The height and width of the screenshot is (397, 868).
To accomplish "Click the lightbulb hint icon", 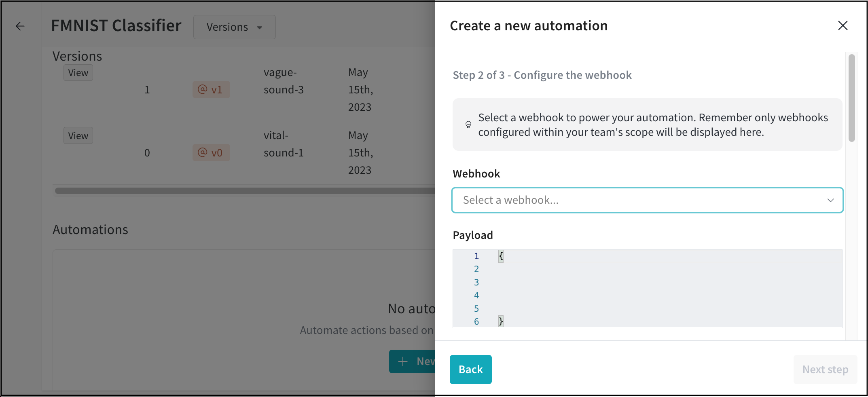I will [468, 125].
